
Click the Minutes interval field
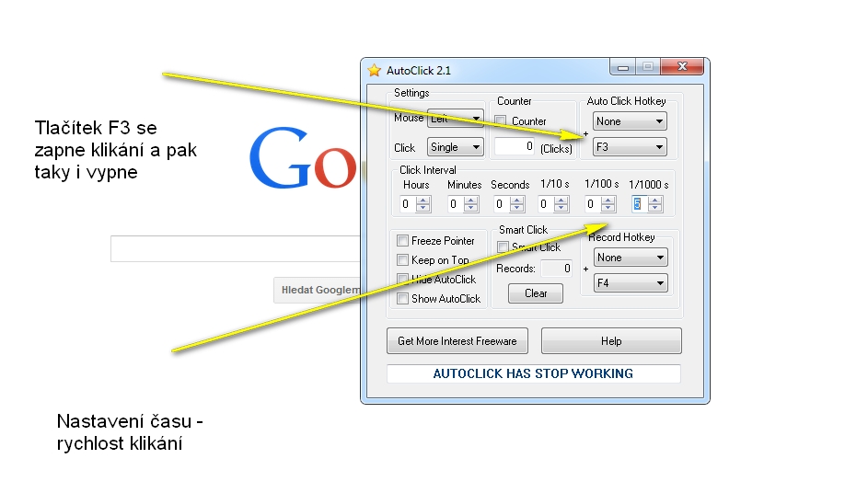455,204
